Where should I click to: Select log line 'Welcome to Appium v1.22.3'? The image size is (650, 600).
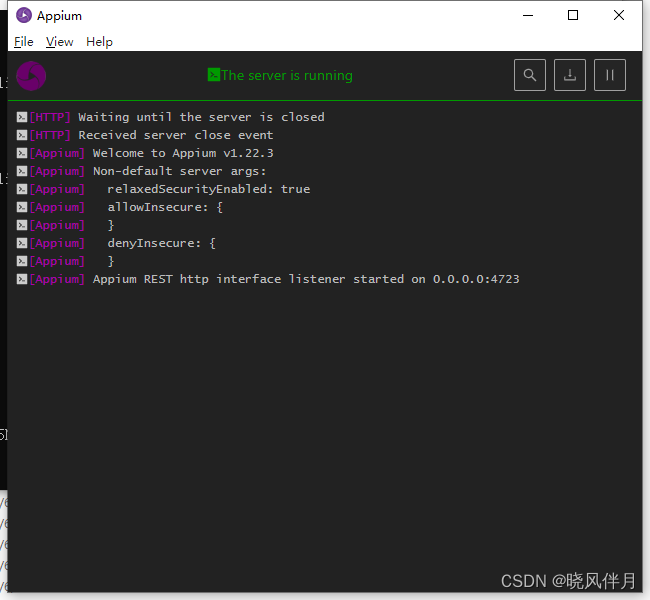[x=183, y=153]
